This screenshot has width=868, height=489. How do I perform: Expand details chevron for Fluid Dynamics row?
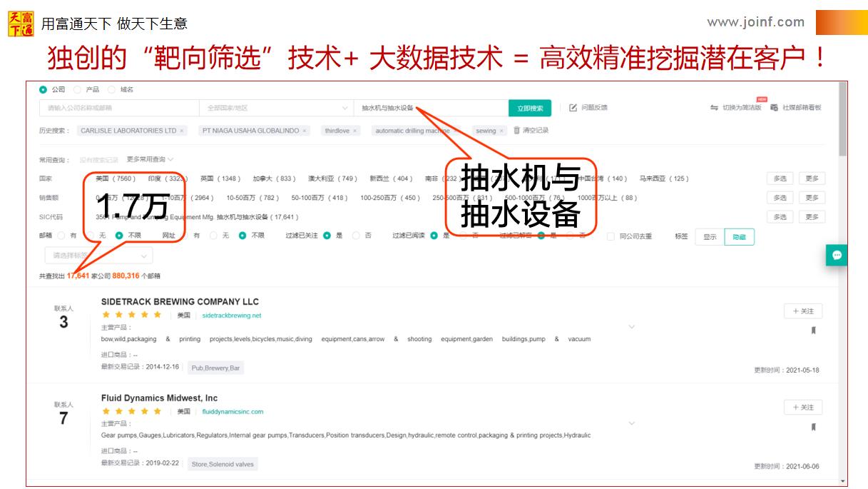(x=631, y=423)
